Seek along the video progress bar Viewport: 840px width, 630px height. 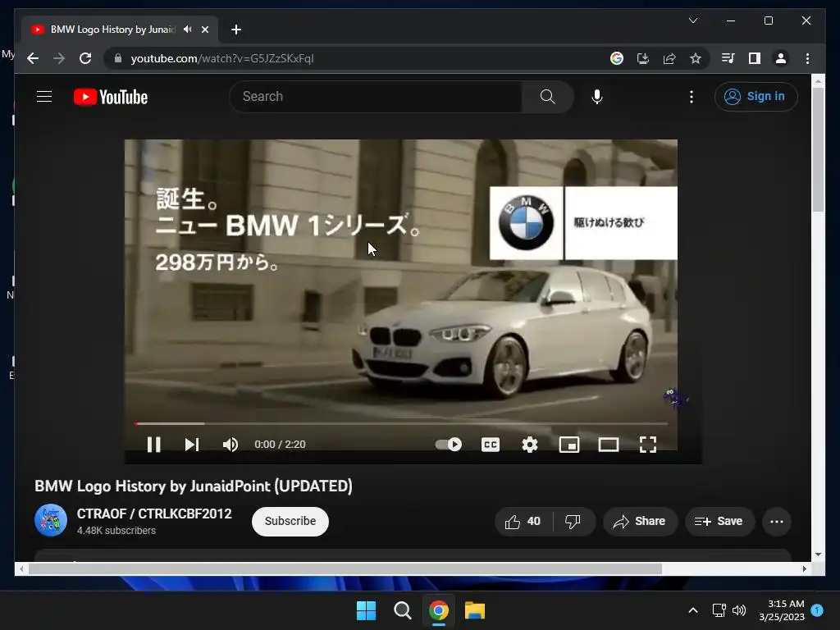pyautogui.click(x=400, y=424)
